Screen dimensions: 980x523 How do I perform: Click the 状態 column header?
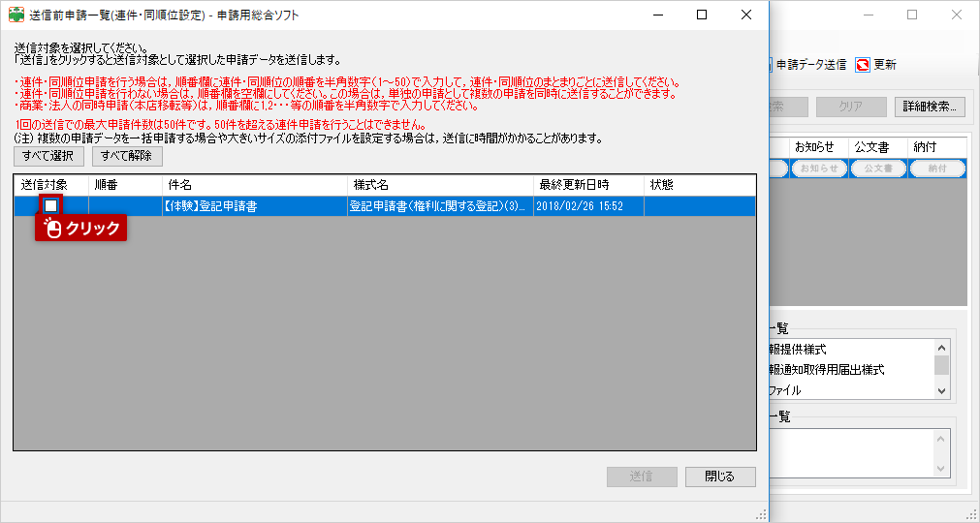click(x=700, y=185)
